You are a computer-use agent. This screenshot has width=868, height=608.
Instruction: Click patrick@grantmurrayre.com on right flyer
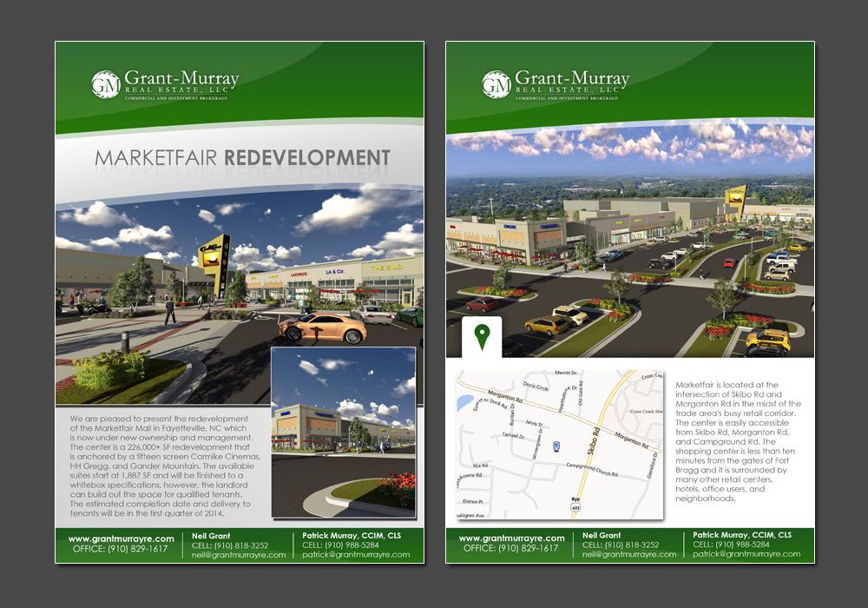[x=746, y=554]
